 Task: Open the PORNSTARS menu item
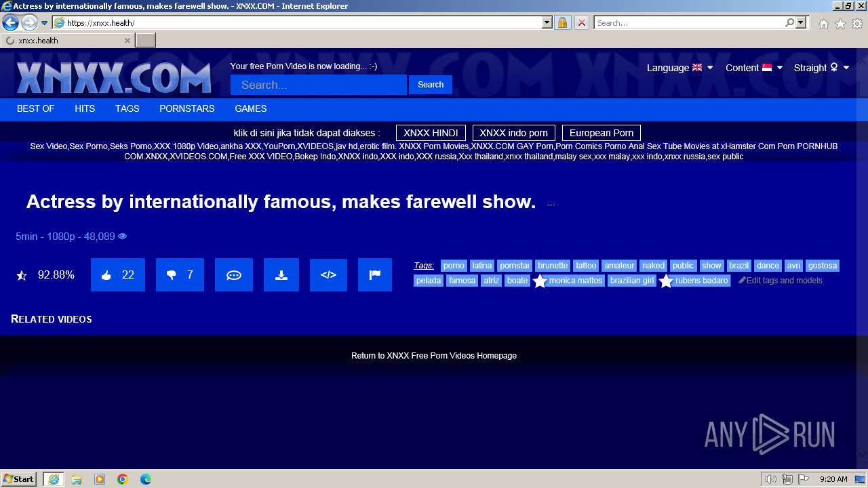(187, 108)
